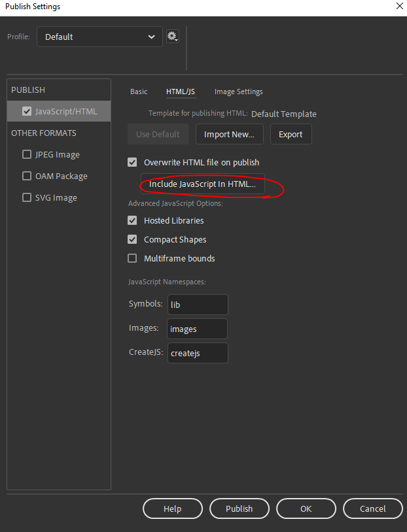
Task: Check the SVG Image format
Action: tap(27, 197)
